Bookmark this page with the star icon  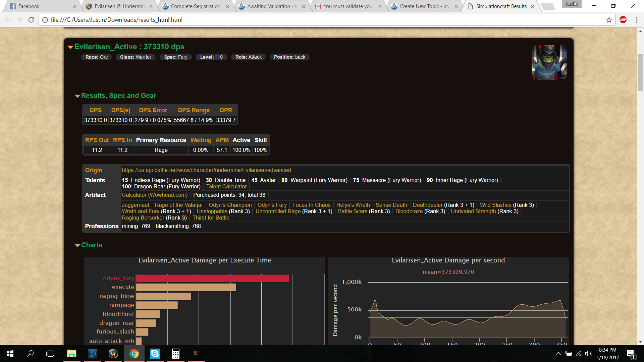tap(609, 20)
